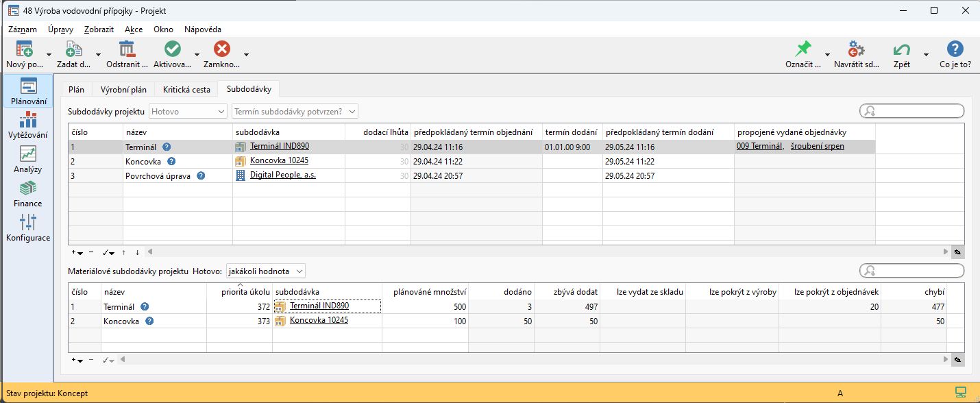Open the dropdown arrow beside Zpět
The image size is (980, 403).
[x=926, y=55]
